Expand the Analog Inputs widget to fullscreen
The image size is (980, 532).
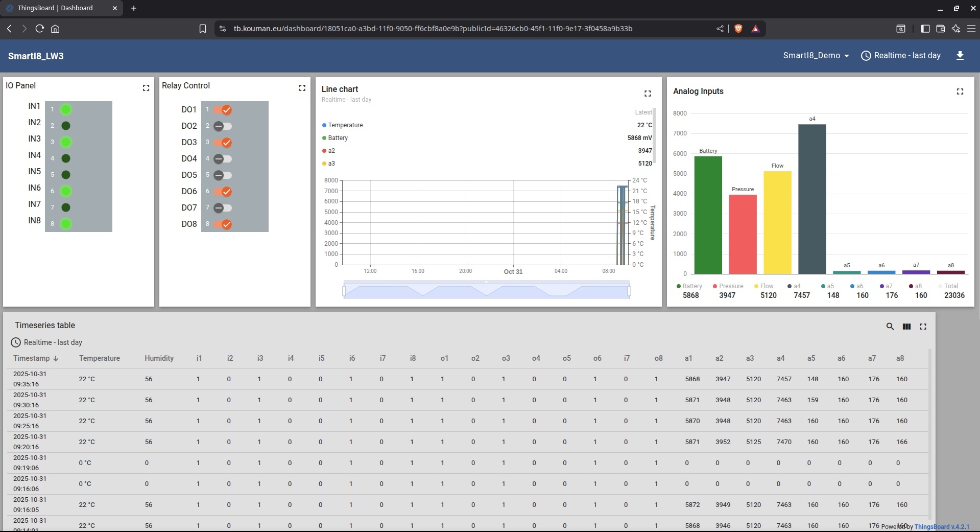coord(959,91)
